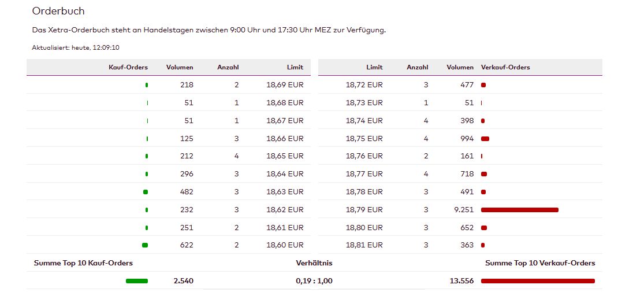
Task: Click the 622 buy volume value
Action: click(x=186, y=245)
